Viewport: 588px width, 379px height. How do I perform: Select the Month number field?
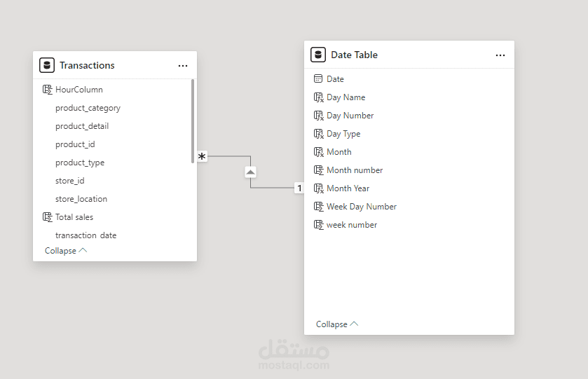coord(355,170)
